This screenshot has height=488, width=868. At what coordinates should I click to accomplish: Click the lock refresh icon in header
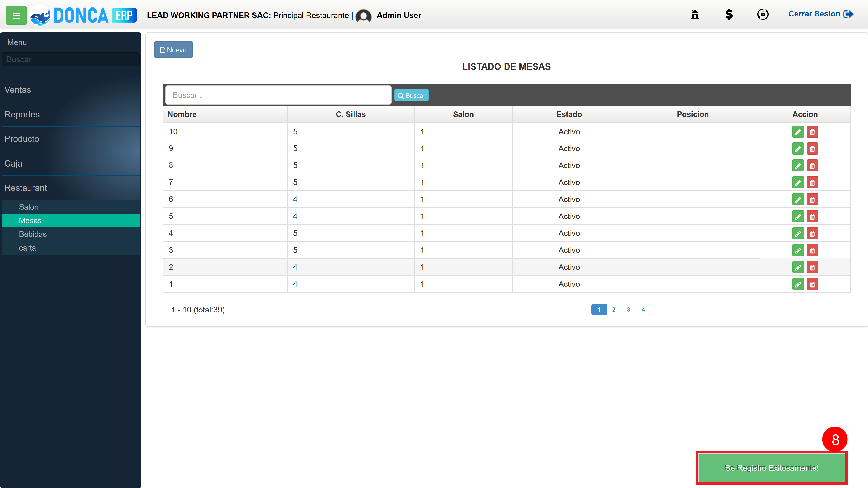763,14
